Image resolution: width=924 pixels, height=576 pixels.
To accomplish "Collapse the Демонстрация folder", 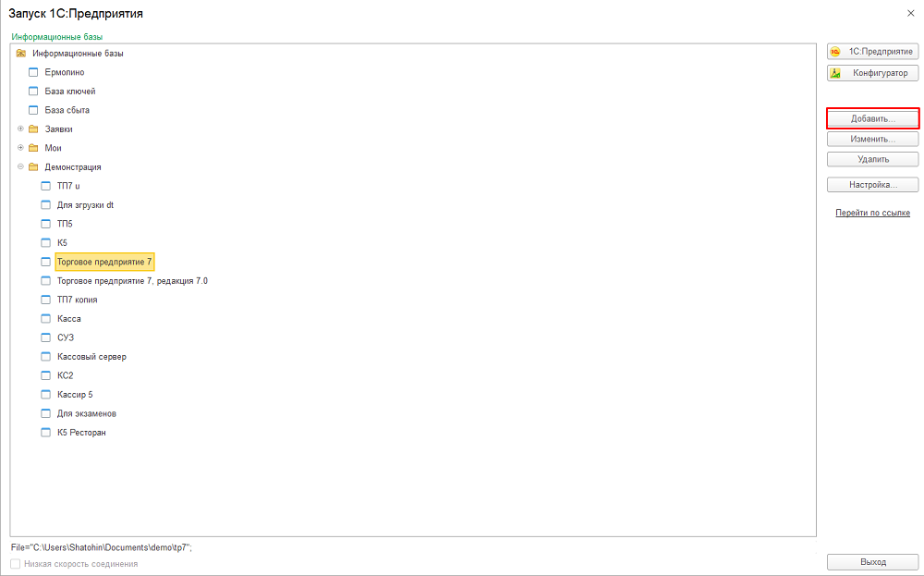I will pyautogui.click(x=20, y=166).
